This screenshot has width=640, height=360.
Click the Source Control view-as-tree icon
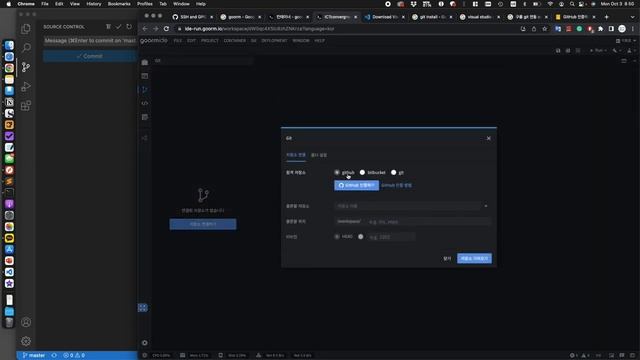[x=108, y=27]
